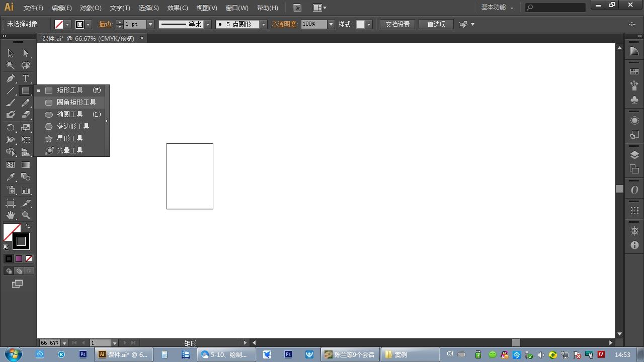Select the Selection tool (black arrow)
Image resolution: width=644 pixels, height=362 pixels.
[x=11, y=53]
